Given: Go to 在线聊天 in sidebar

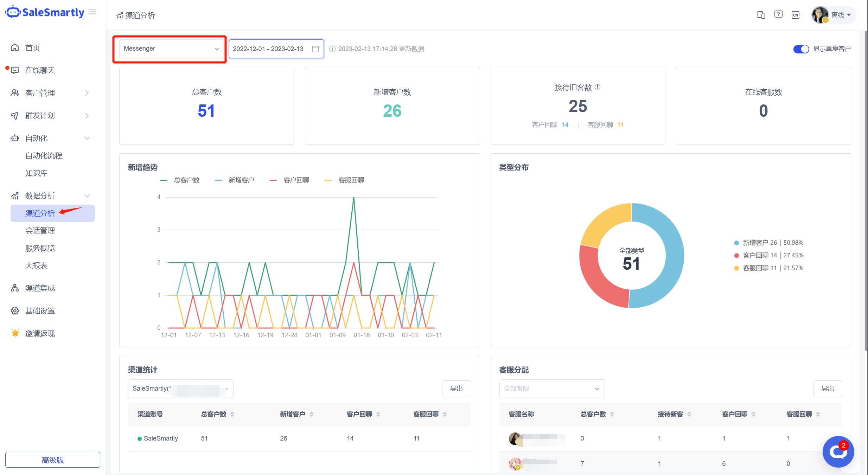Looking at the screenshot, I should (40, 70).
